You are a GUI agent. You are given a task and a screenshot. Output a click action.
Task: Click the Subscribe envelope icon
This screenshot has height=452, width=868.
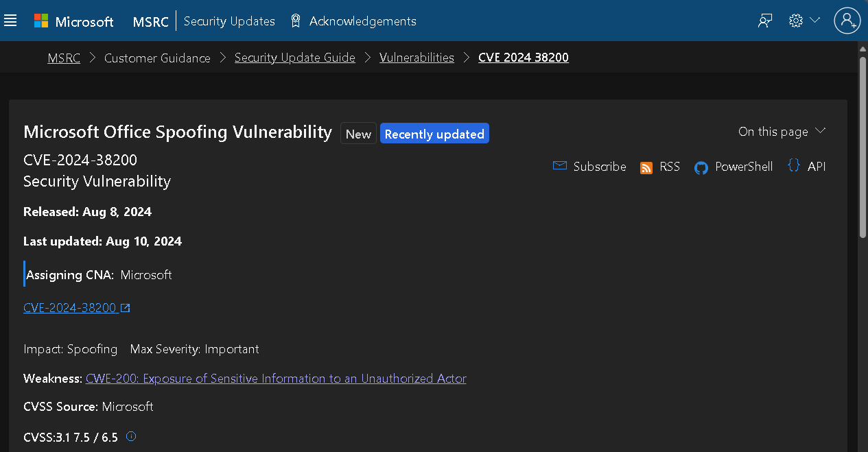560,166
